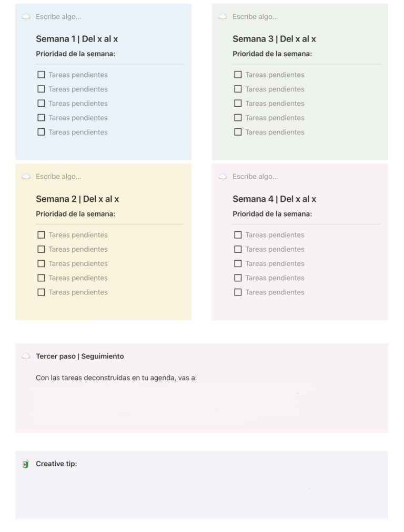
Task: Click the cloud icon in the Semana 1 callout
Action: (26, 17)
